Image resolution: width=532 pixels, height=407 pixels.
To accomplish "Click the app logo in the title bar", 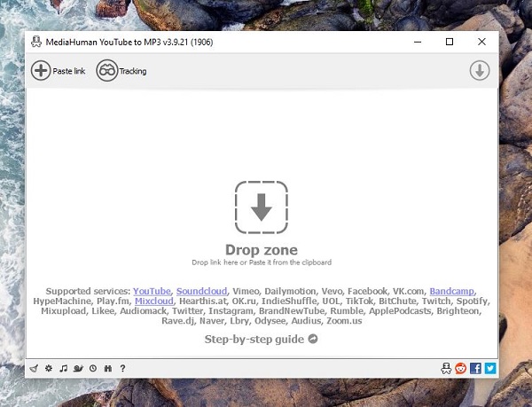I will [36, 42].
